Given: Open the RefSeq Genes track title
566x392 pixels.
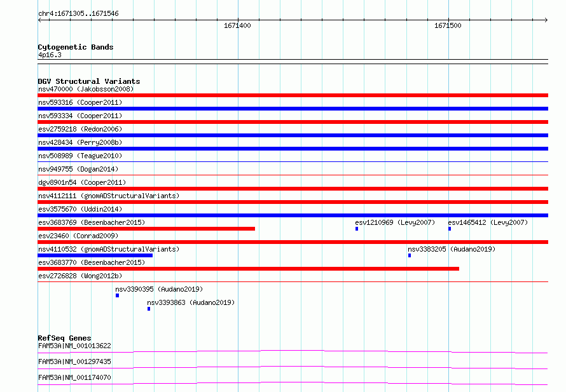Looking at the screenshot, I should (65, 338).
